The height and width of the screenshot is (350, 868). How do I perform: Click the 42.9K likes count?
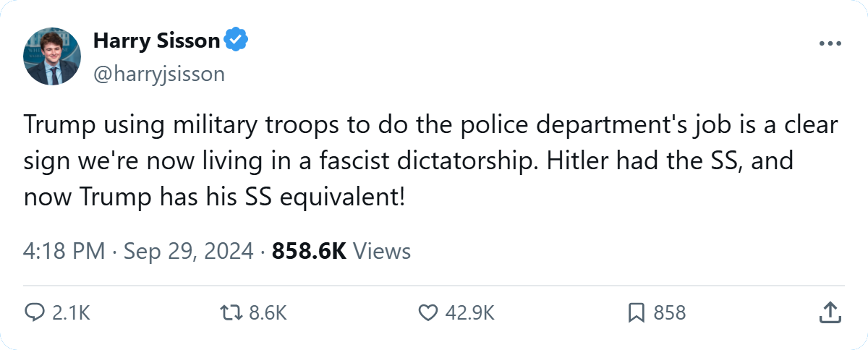pos(471,313)
